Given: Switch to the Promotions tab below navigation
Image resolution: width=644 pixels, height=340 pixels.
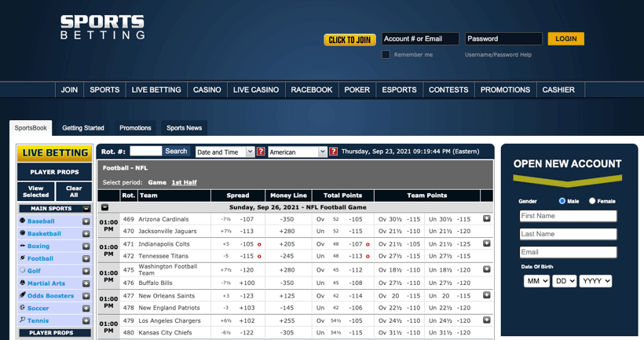Looking at the screenshot, I should 135,128.
